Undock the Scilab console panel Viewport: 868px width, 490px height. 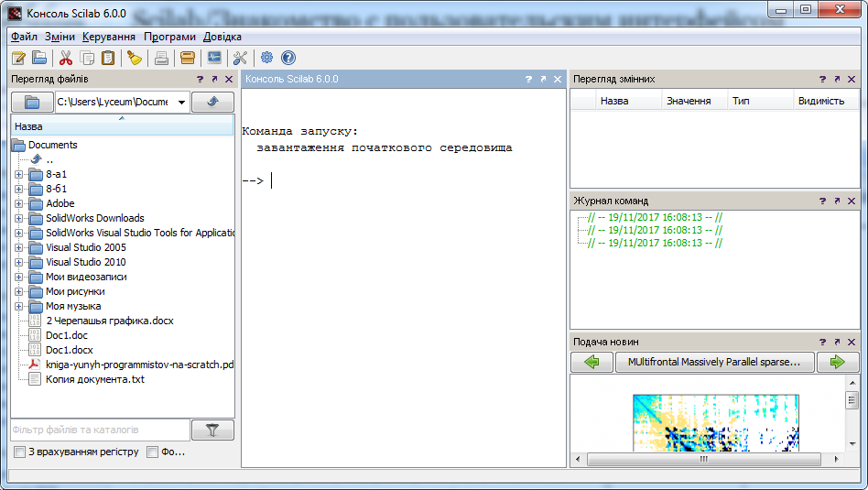pyautogui.click(x=543, y=79)
